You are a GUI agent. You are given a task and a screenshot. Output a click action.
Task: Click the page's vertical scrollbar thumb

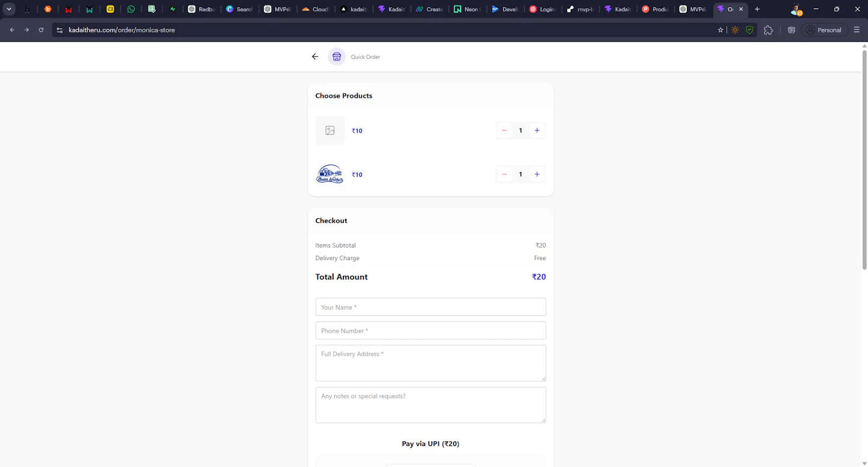[x=865, y=159]
